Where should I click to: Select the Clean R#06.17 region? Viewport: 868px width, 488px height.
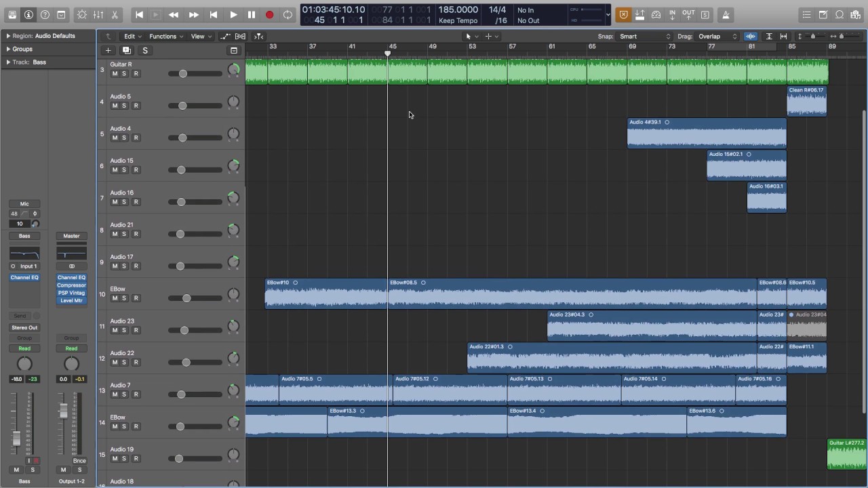(807, 102)
